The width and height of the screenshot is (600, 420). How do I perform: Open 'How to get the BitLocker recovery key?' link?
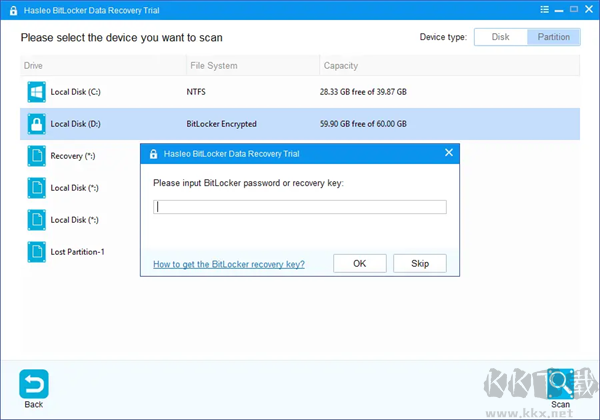click(x=229, y=264)
